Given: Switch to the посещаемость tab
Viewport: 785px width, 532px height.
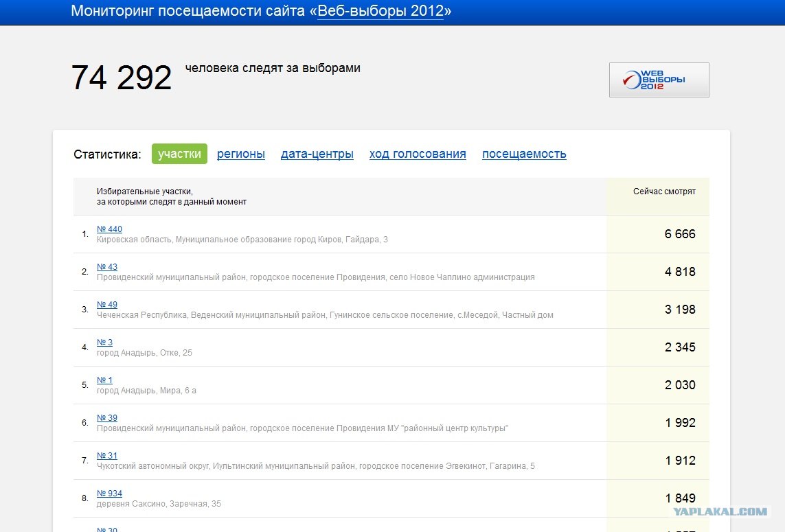Looking at the screenshot, I should point(523,154).
